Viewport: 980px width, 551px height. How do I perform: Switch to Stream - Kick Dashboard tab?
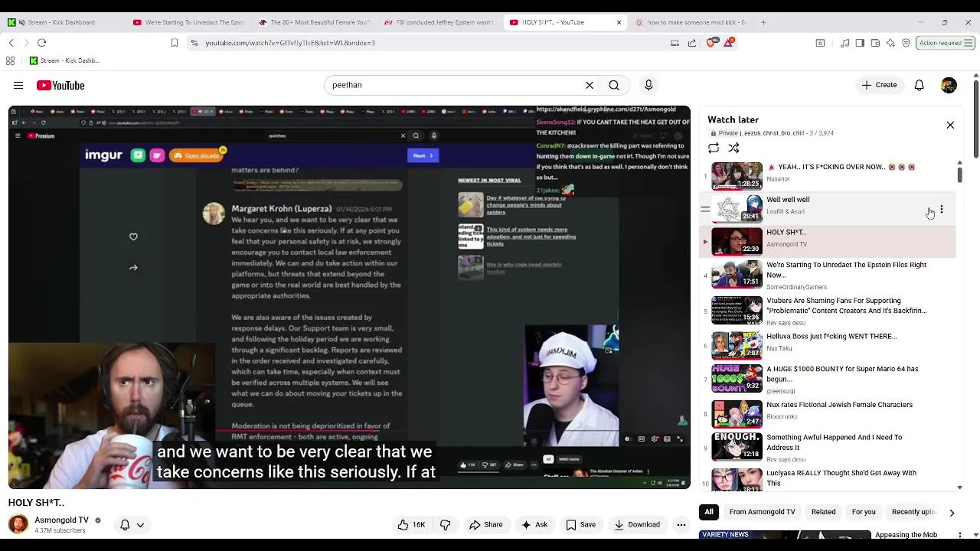point(61,22)
